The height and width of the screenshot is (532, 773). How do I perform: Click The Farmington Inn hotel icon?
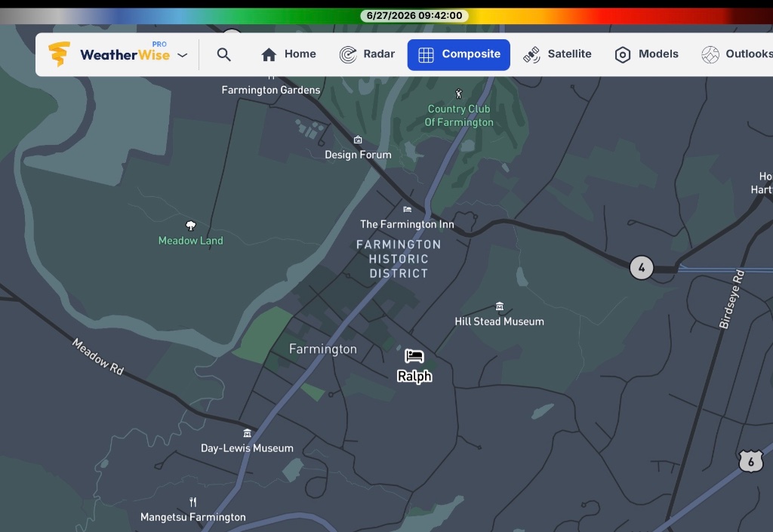point(407,209)
